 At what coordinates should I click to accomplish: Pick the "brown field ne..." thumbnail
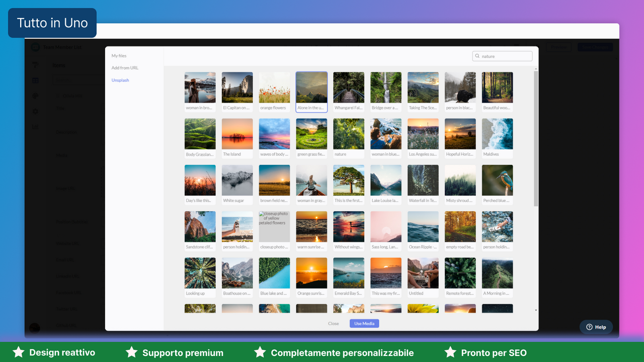click(x=275, y=185)
